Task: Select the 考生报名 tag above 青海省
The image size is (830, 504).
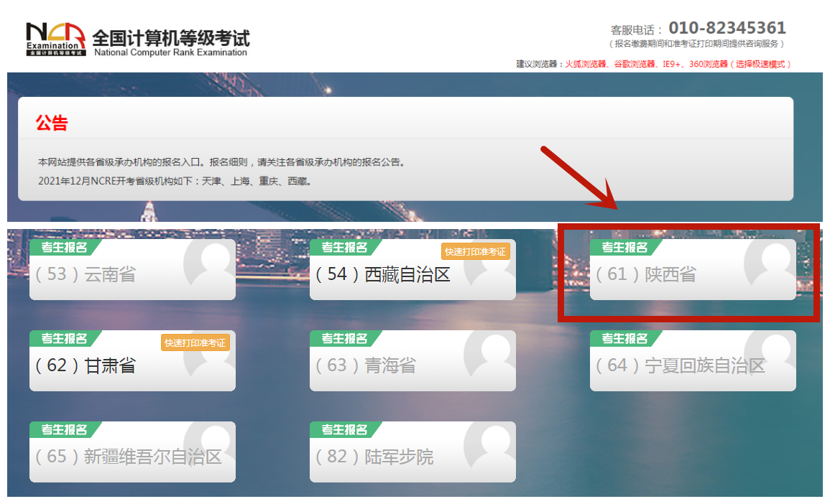Action: click(x=344, y=339)
